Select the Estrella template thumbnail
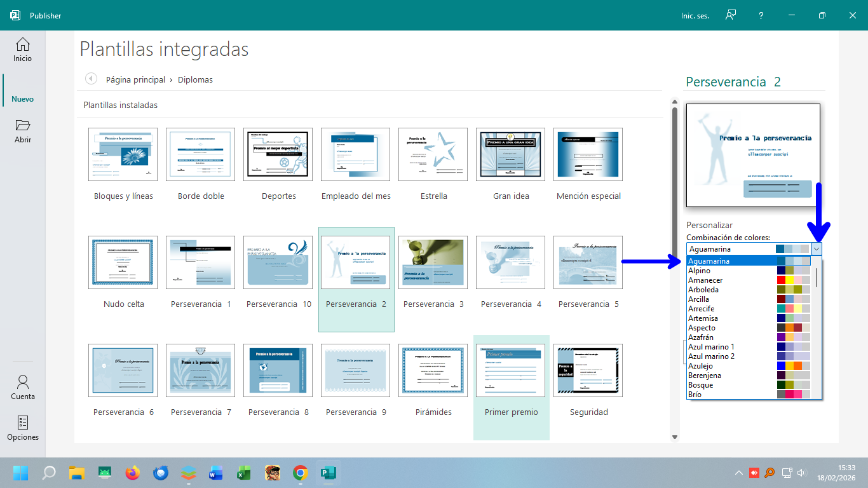 (433, 154)
